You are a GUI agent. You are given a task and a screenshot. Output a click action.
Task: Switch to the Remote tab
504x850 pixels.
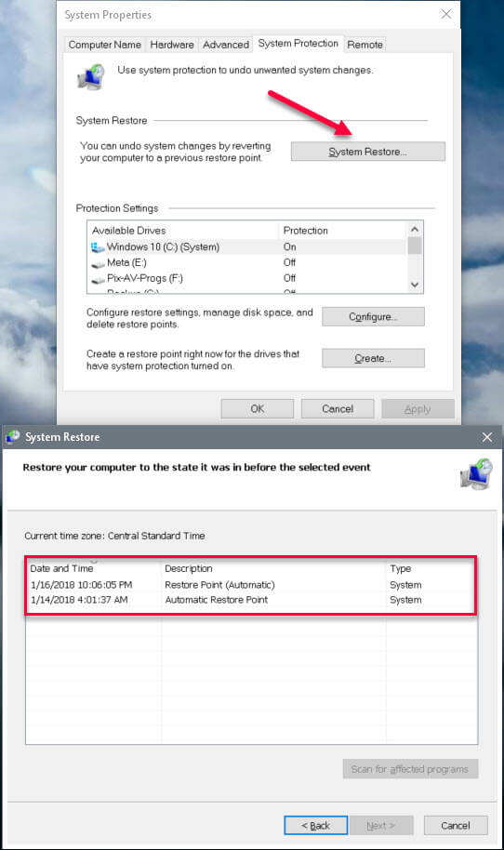365,45
